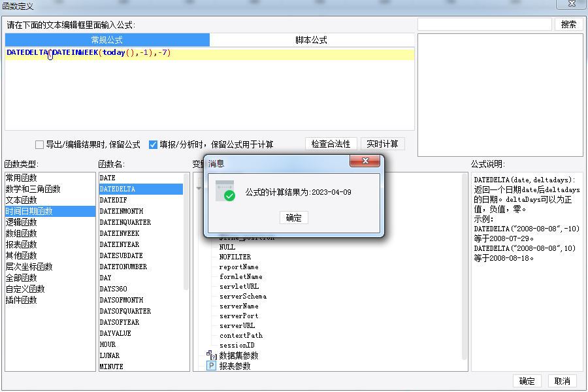Select serverURL variable
The image size is (588, 392).
237,325
